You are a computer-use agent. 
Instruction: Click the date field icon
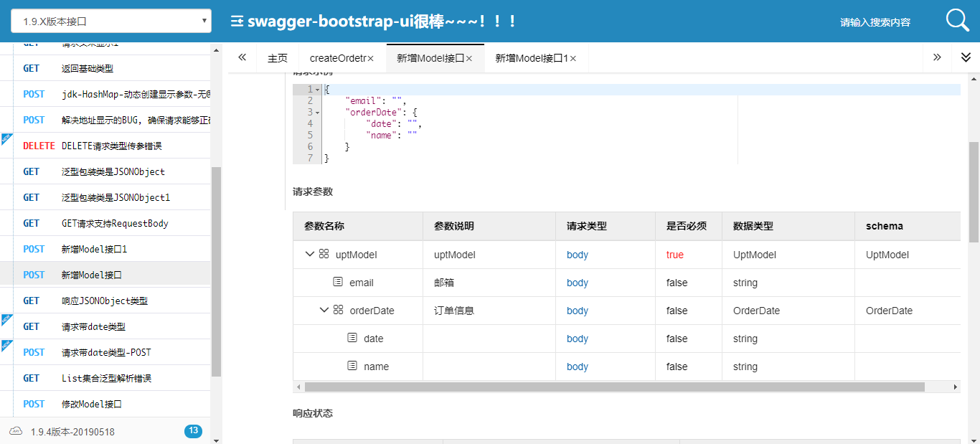[352, 338]
